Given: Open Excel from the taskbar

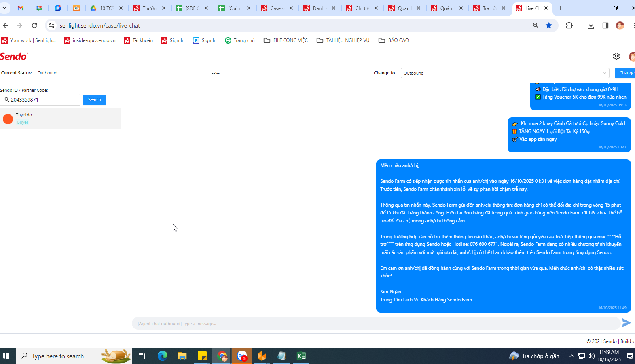Looking at the screenshot, I should 301,356.
